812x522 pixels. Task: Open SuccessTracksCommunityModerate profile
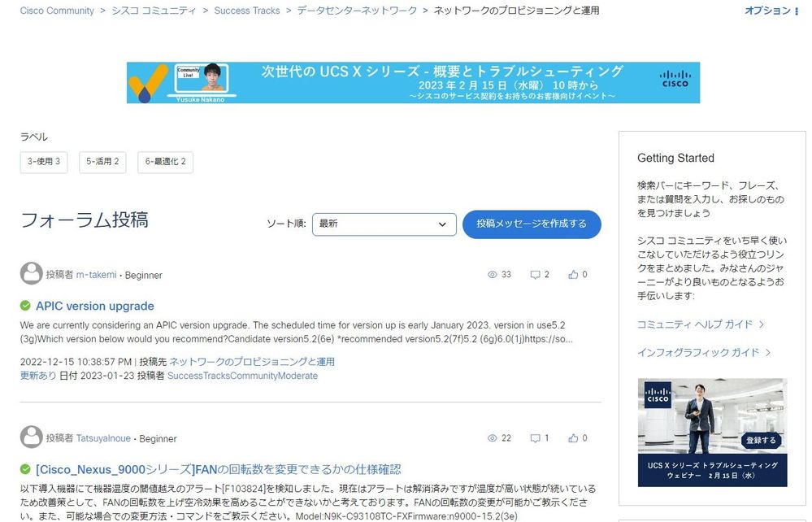pyautogui.click(x=243, y=376)
